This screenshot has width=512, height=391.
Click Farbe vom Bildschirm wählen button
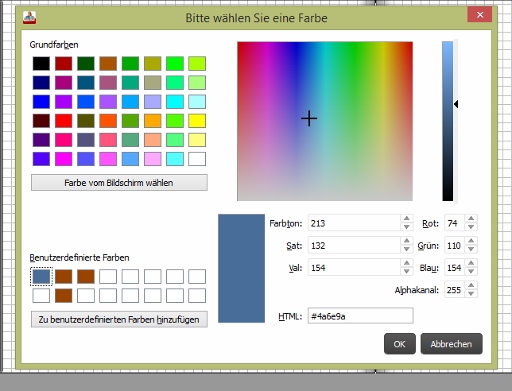[x=119, y=183]
